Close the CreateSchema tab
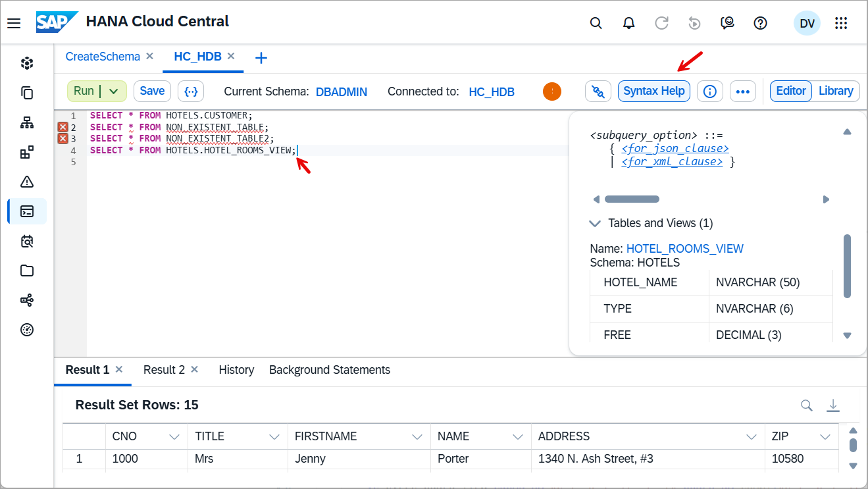The width and height of the screenshot is (868, 489). 149,56
